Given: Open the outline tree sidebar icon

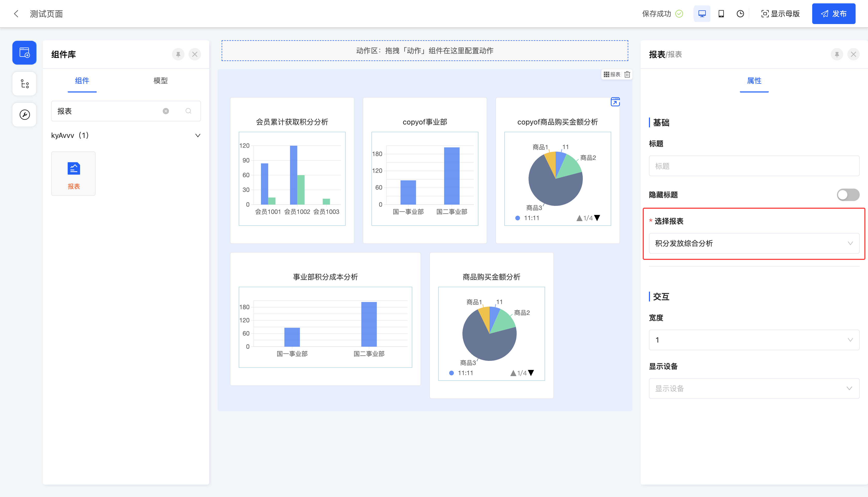Looking at the screenshot, I should [x=25, y=84].
